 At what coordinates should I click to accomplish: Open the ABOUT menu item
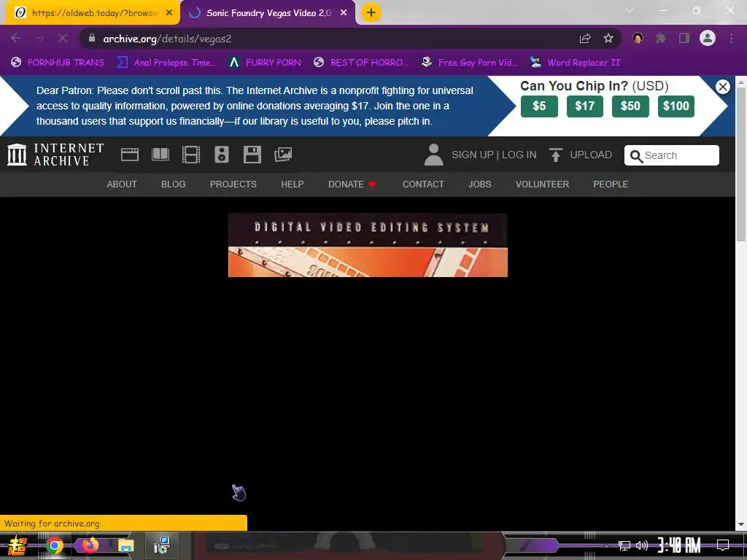point(122,184)
